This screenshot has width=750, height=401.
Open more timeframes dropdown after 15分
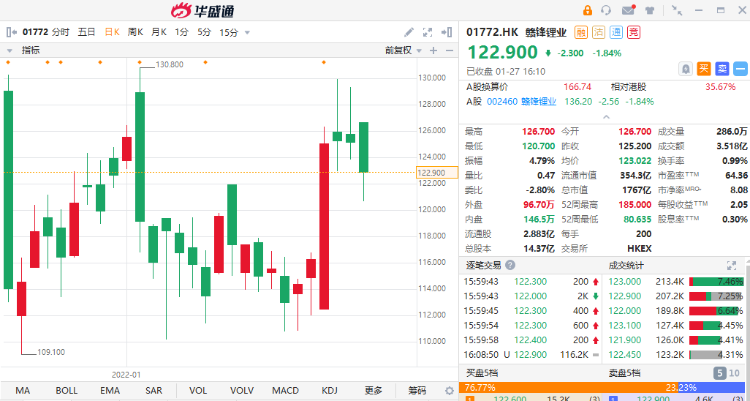247,33
